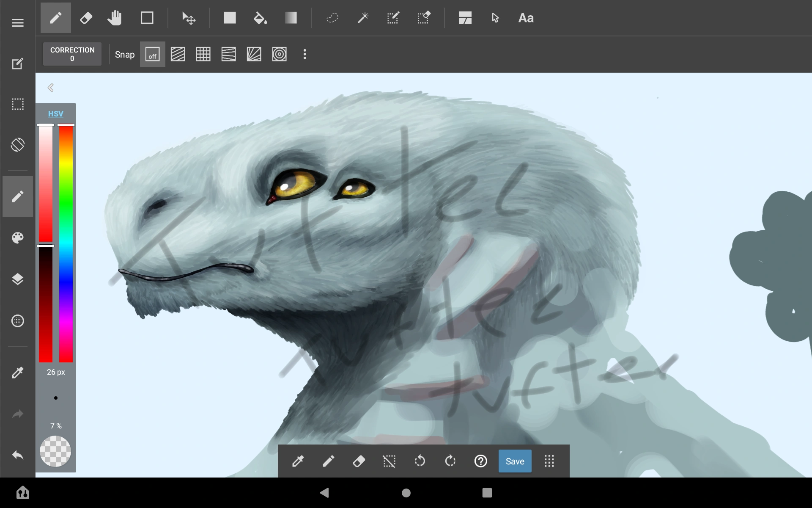Enable the radial snap mode
Image resolution: width=812 pixels, height=508 pixels.
click(x=280, y=54)
